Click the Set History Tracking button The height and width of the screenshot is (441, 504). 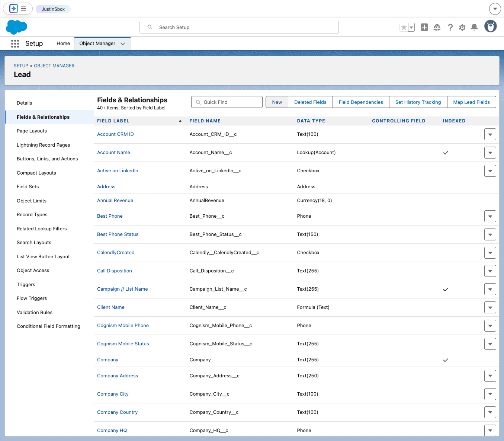tap(418, 102)
